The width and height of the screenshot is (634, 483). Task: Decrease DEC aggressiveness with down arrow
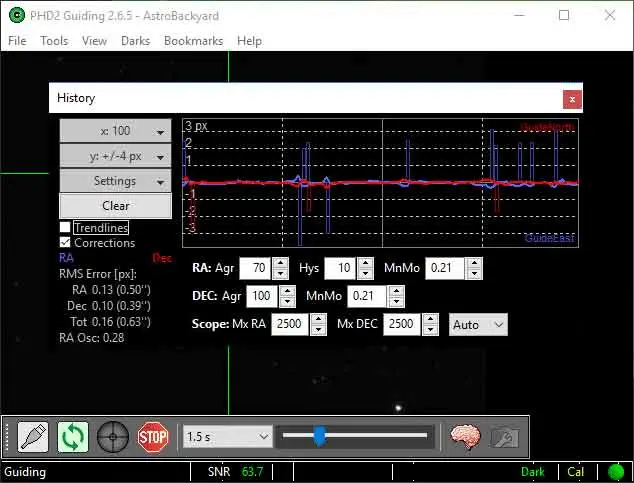tap(287, 302)
